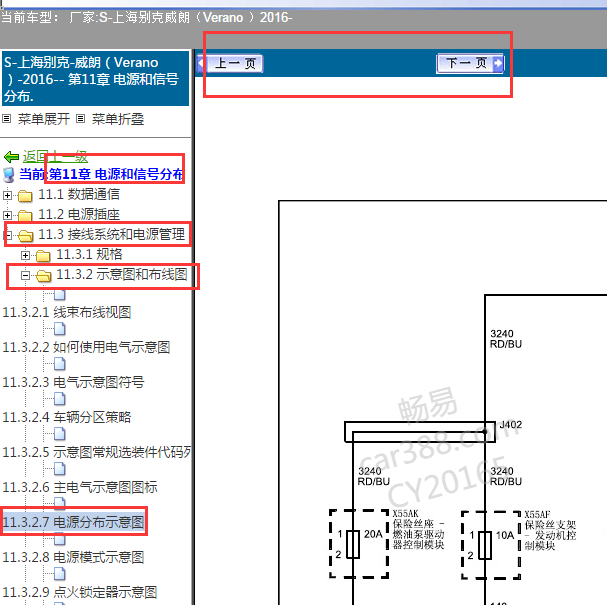
Task: Click the 返回上一级 link
Action: point(55,156)
